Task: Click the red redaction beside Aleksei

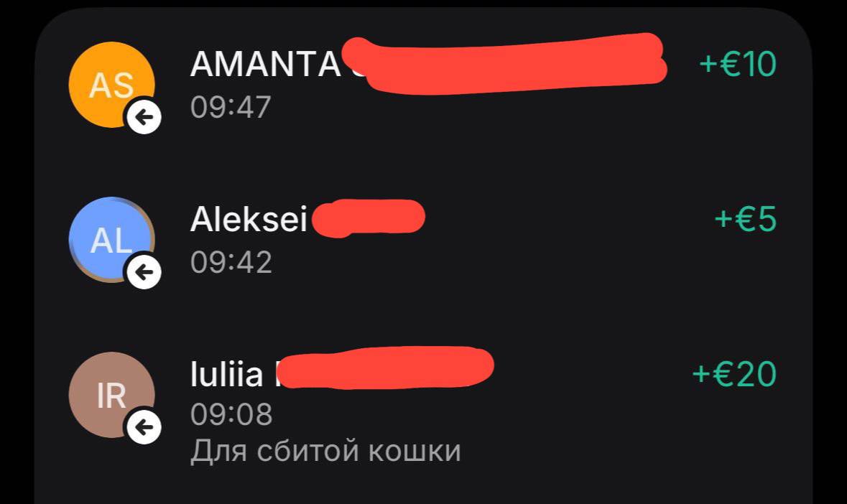Action: point(369,218)
